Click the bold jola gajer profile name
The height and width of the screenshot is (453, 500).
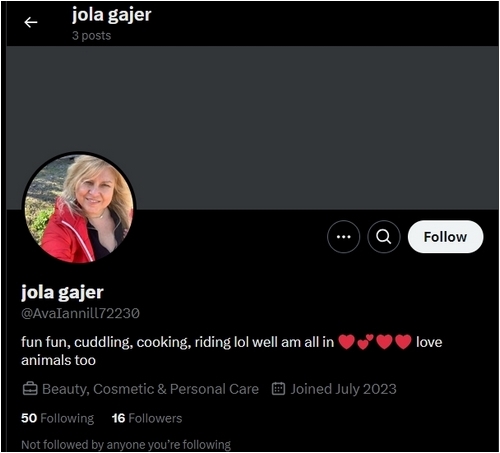[x=62, y=293]
